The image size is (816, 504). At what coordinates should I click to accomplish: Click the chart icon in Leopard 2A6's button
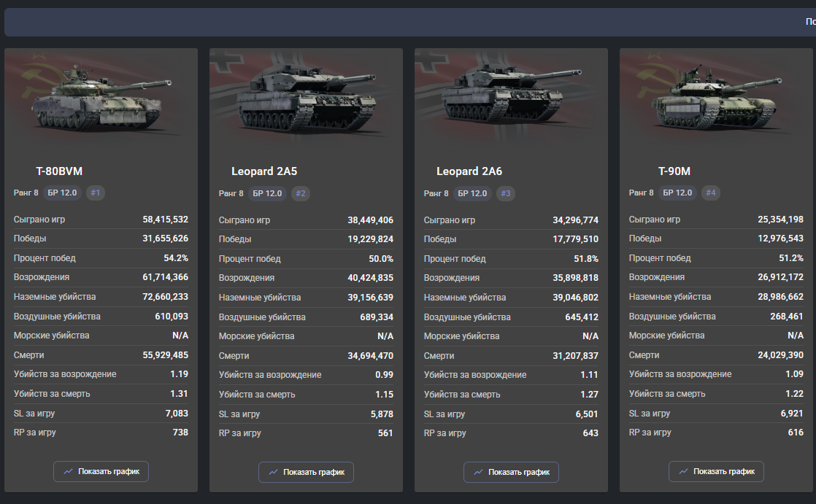[x=478, y=473]
